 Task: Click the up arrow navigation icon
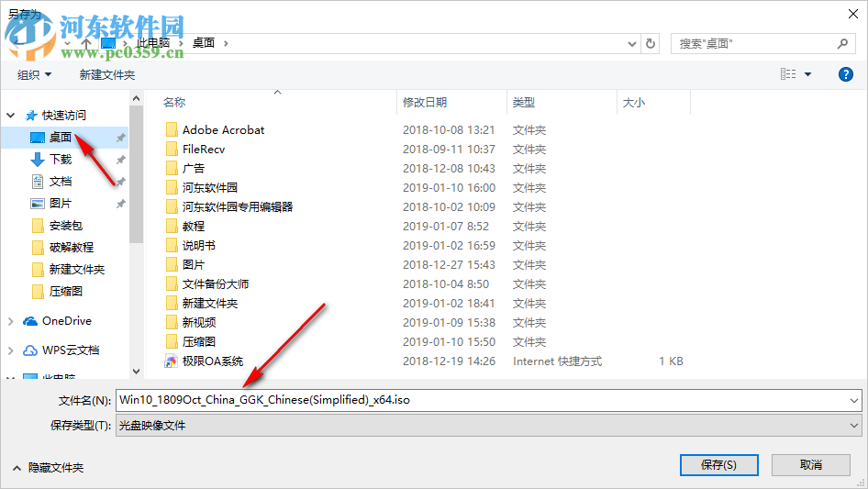pos(86,43)
